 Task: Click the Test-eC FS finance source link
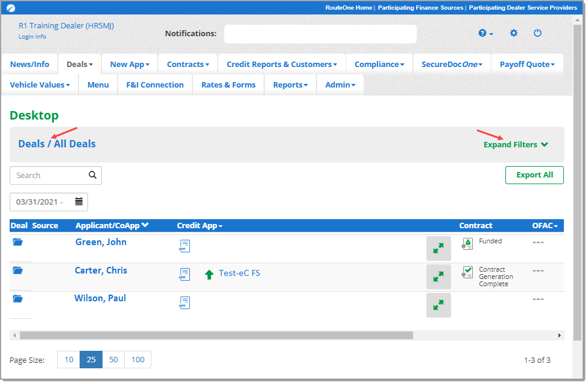239,274
